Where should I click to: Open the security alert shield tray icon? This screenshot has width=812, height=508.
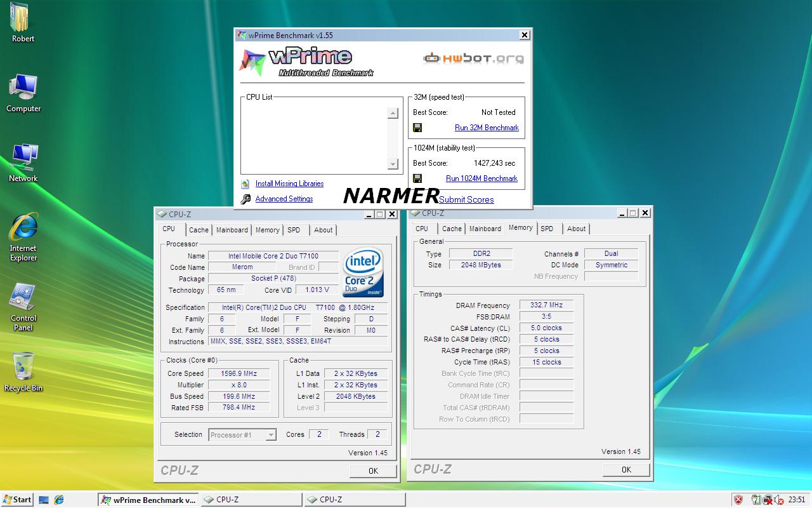tap(738, 500)
